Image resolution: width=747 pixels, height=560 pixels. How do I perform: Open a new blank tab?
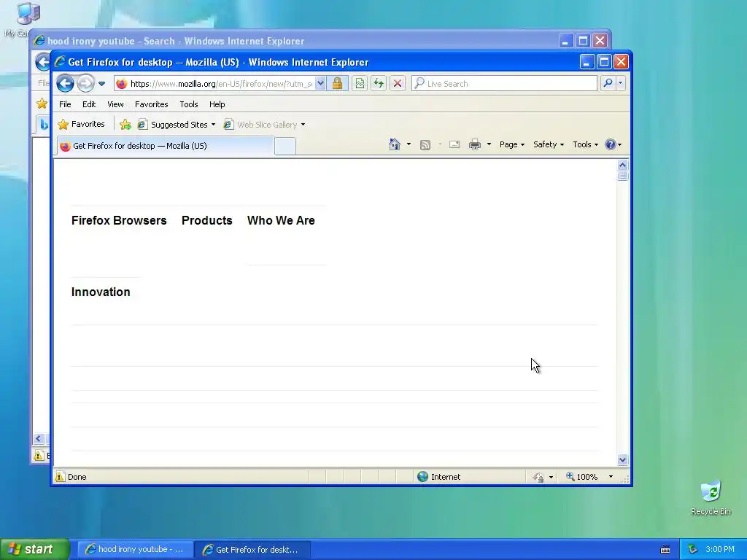285,146
